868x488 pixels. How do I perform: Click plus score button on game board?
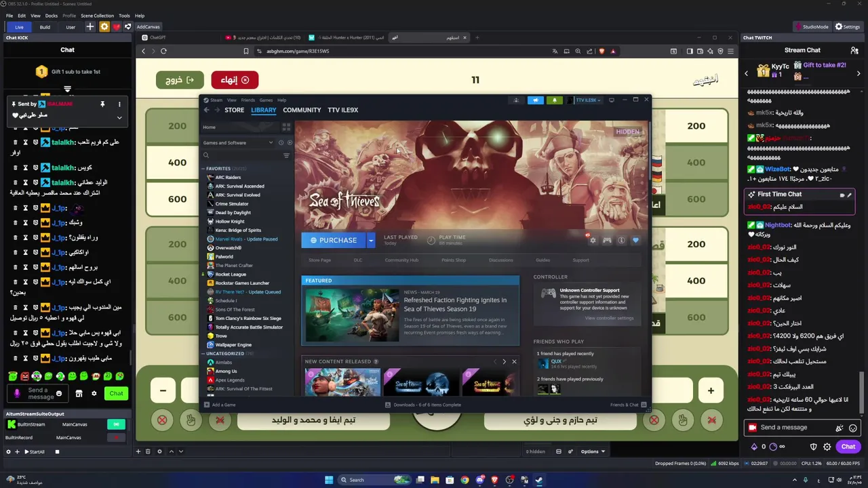711,390
